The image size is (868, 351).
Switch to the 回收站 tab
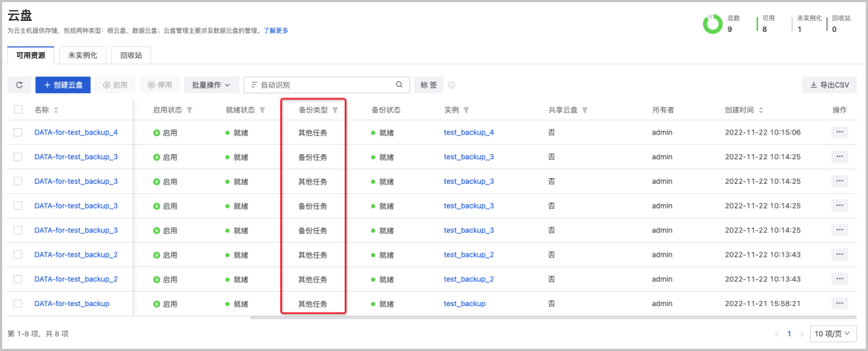[x=131, y=55]
